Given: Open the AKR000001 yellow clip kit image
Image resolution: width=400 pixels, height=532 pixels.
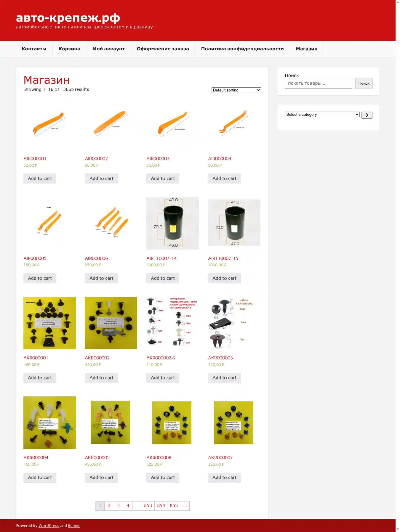Looking at the screenshot, I should click(x=49, y=323).
